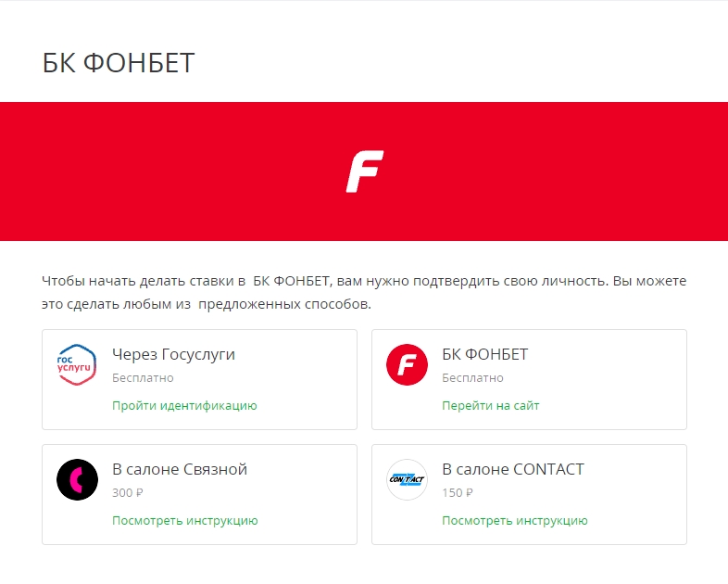Screen dimensions: 728x584
Task: Click the CONTACT salon logo icon
Action: [407, 480]
